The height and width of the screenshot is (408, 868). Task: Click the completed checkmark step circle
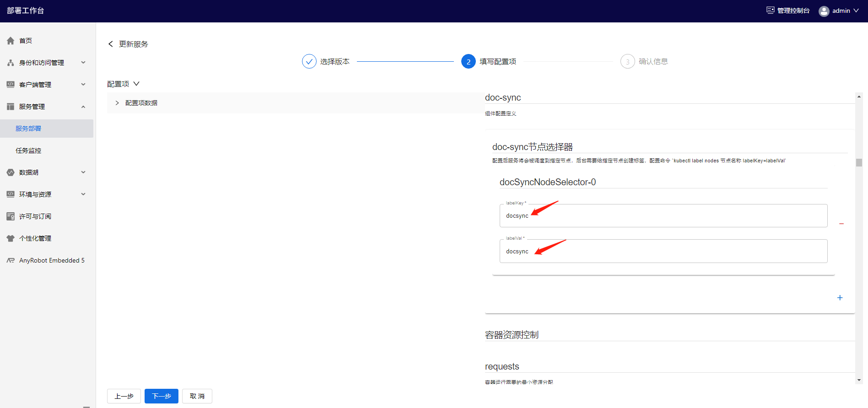309,61
